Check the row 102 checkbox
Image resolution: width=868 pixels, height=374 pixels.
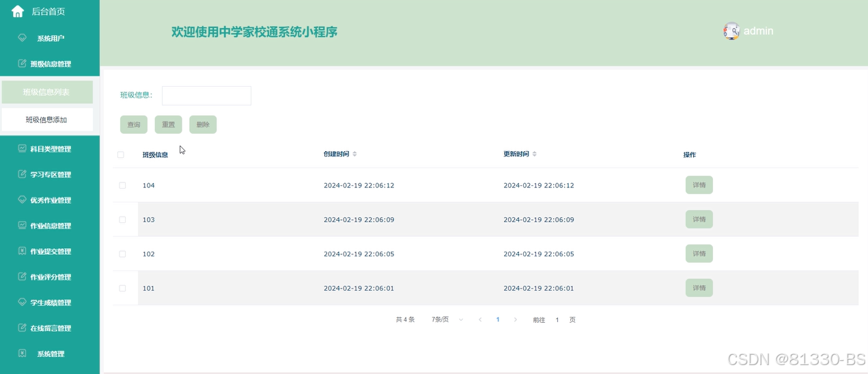coord(122,254)
